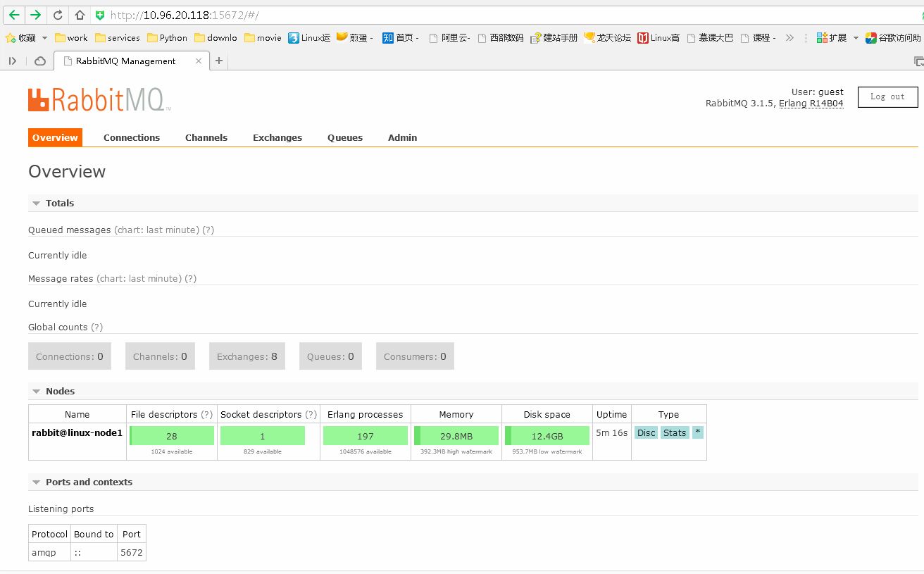Open help (?) for File descriptors column

pos(207,415)
